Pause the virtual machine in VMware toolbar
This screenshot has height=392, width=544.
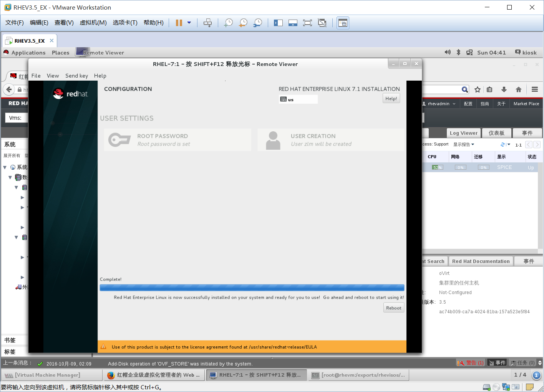(179, 23)
